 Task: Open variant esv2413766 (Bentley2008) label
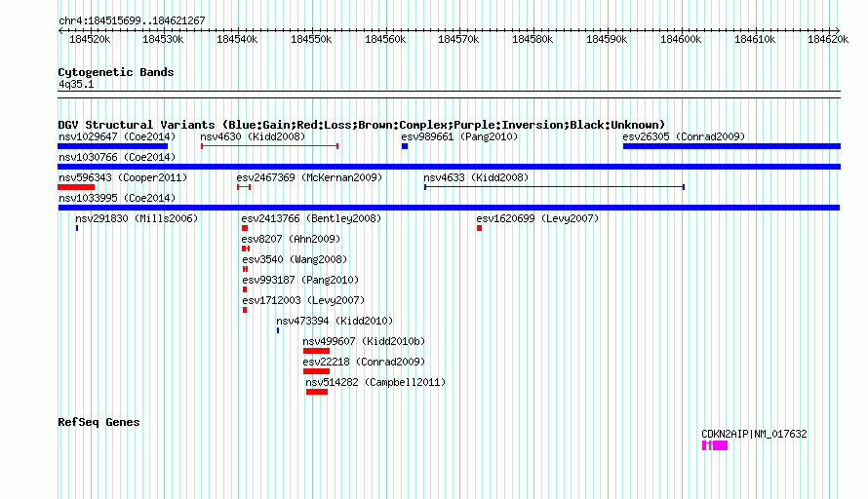point(312,218)
